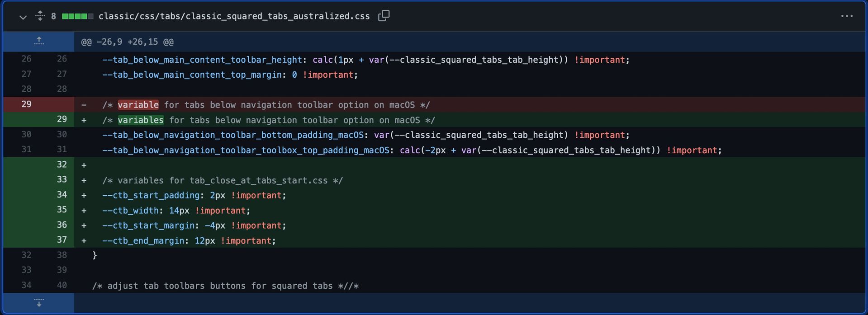
Task: Click the 'adjust tab toolbars buttons' comment
Action: (225, 286)
